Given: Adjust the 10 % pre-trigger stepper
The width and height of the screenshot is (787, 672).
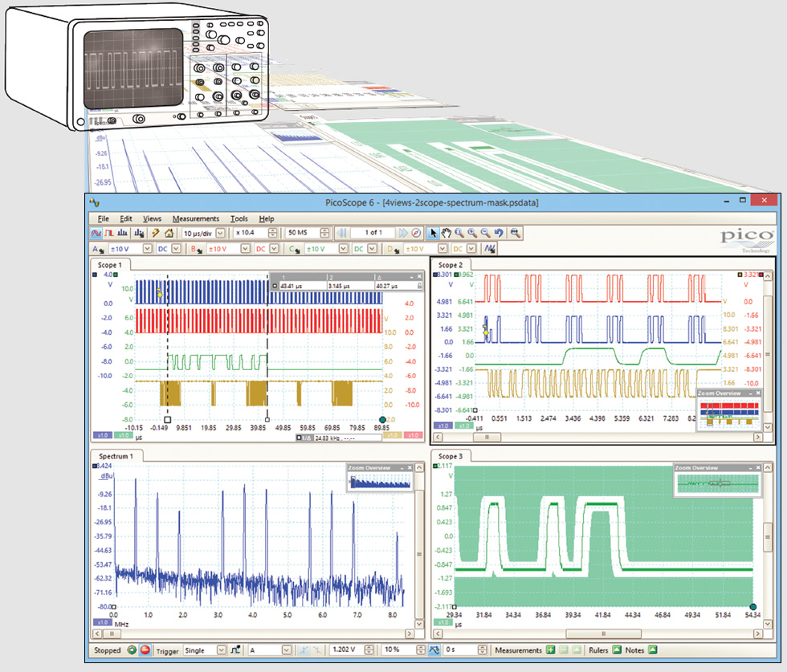Looking at the screenshot, I should pos(421,650).
